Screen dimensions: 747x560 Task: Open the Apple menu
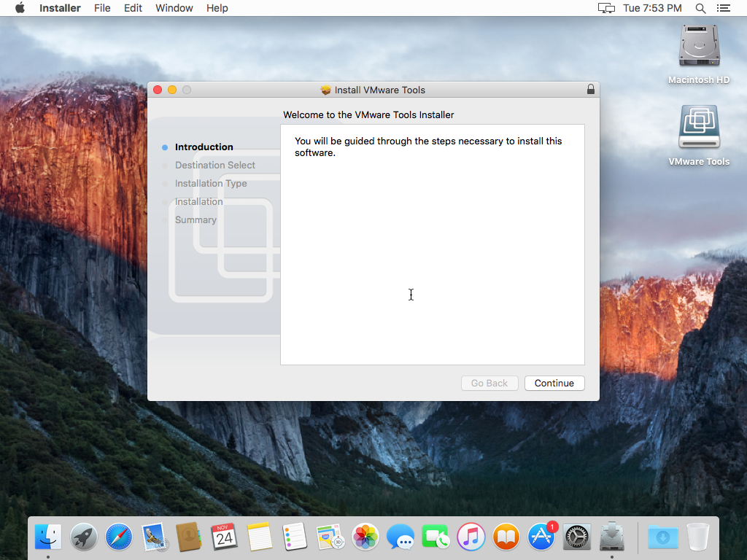(20, 8)
